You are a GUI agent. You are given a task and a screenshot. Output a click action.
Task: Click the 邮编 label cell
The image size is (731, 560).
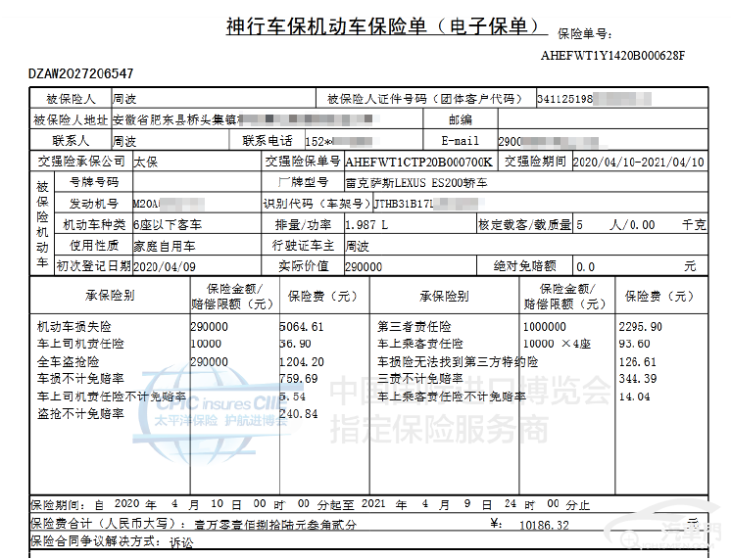click(x=460, y=119)
